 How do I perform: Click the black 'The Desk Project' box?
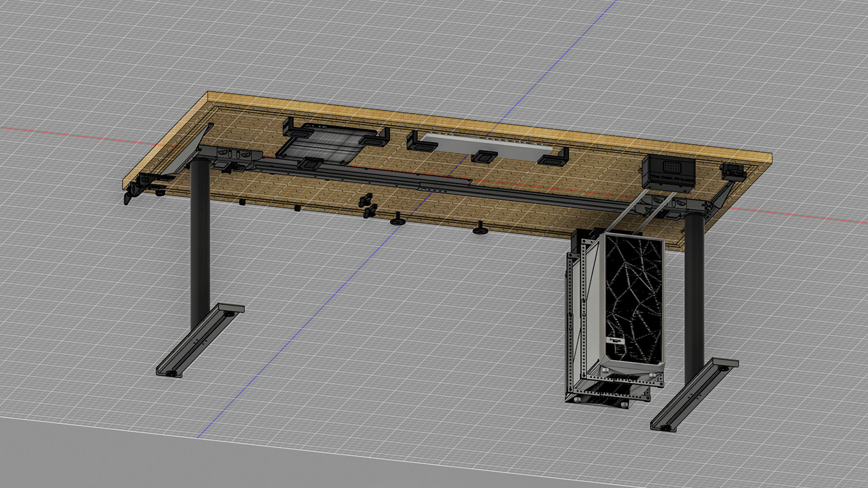(668, 173)
